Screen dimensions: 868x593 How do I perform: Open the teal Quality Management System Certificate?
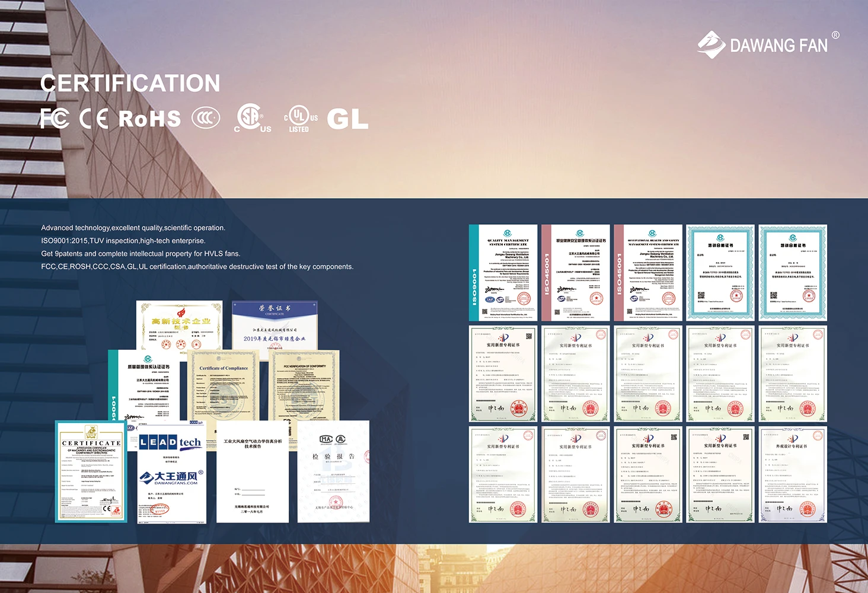tap(503, 273)
